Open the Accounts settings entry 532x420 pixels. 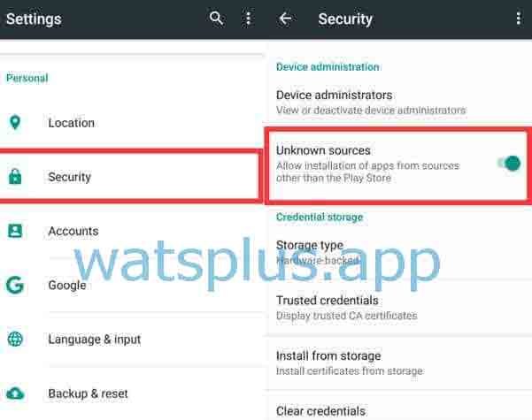(x=131, y=231)
